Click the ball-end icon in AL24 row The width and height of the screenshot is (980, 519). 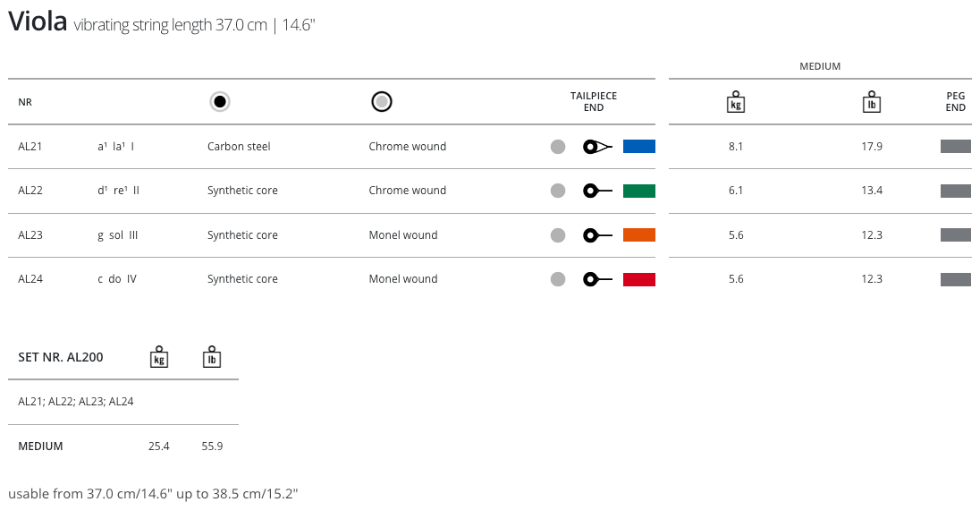pos(596,279)
